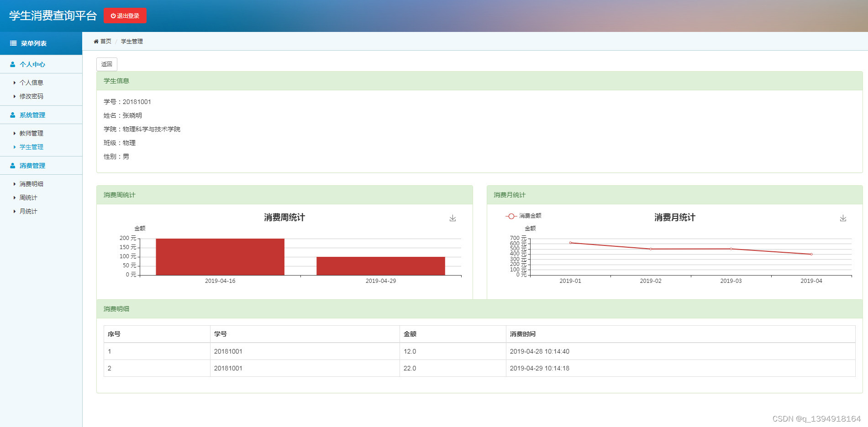Screen dimensions: 868x427
Task: Collapse the 消费管理 menu section
Action: (41, 166)
